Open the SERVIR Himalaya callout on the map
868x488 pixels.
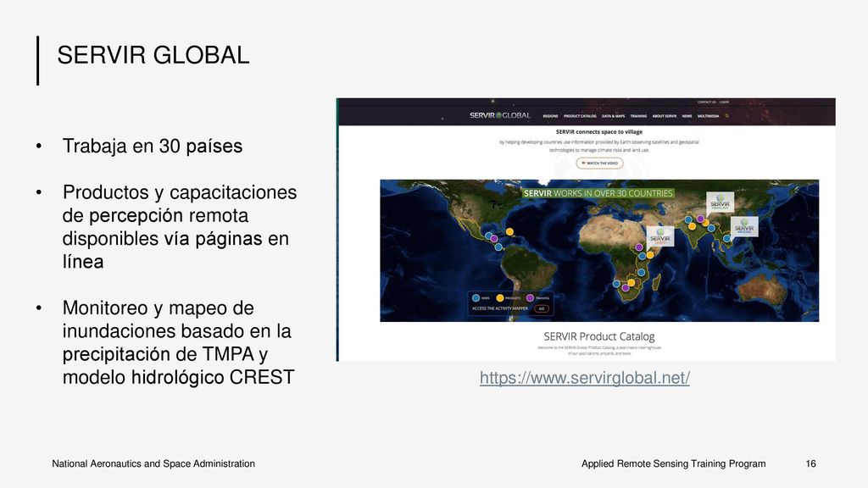pyautogui.click(x=720, y=202)
